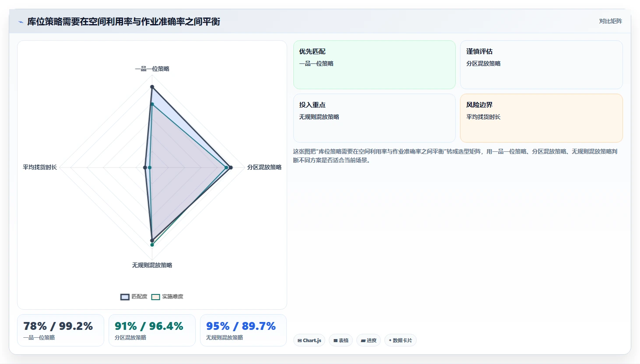640x364 pixels.
Task: Click the 表格 tag
Action: 341,340
